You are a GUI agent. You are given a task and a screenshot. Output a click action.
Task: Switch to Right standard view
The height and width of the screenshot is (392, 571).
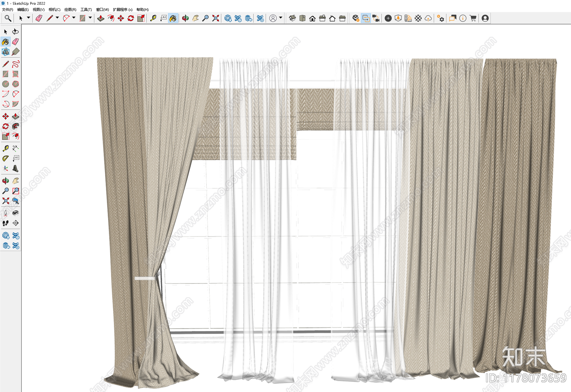pos(322,18)
